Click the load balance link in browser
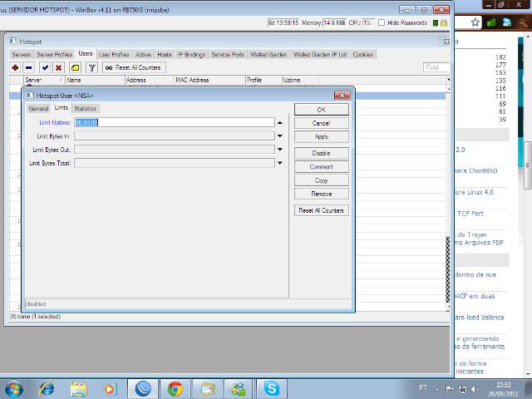Viewport: 532px width, 399px height. (x=480, y=318)
